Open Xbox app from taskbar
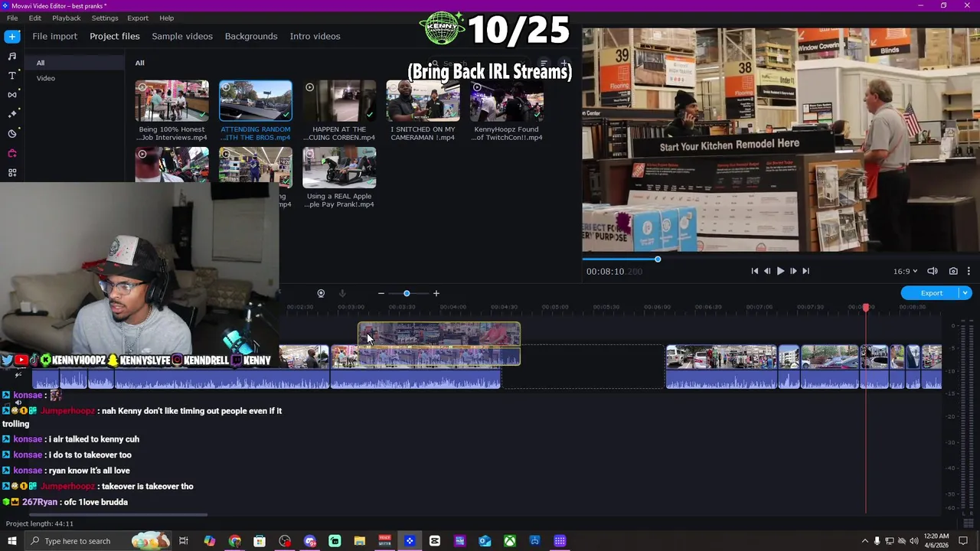980x551 pixels. pyautogui.click(x=509, y=541)
